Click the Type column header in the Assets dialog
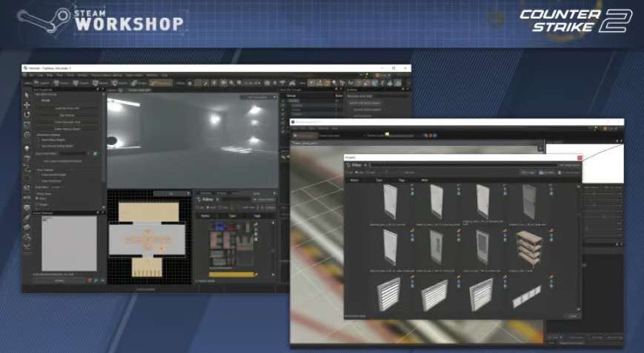Viewport: 644px width, 353px height. click(379, 180)
